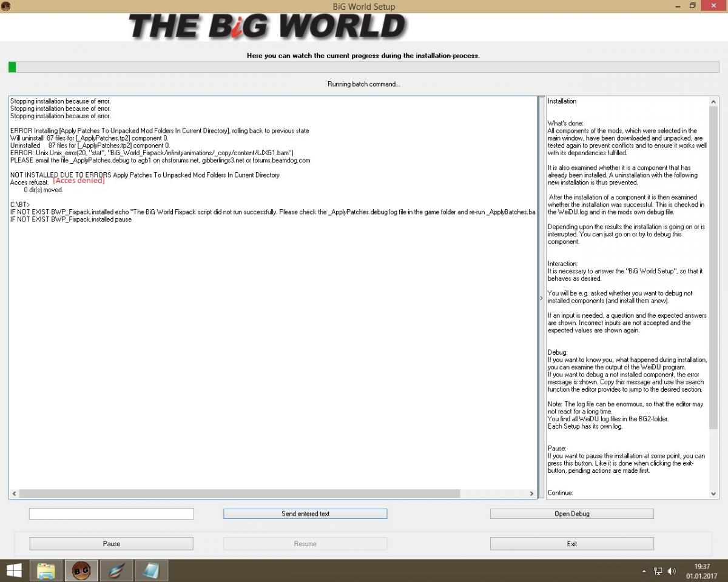Click the BiG World Setup title bar icon
The image size is (728, 582).
(x=5, y=6)
